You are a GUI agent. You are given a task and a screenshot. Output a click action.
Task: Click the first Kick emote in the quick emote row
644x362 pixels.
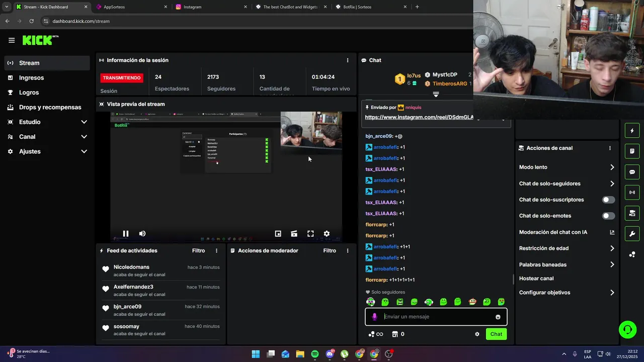pos(371,302)
